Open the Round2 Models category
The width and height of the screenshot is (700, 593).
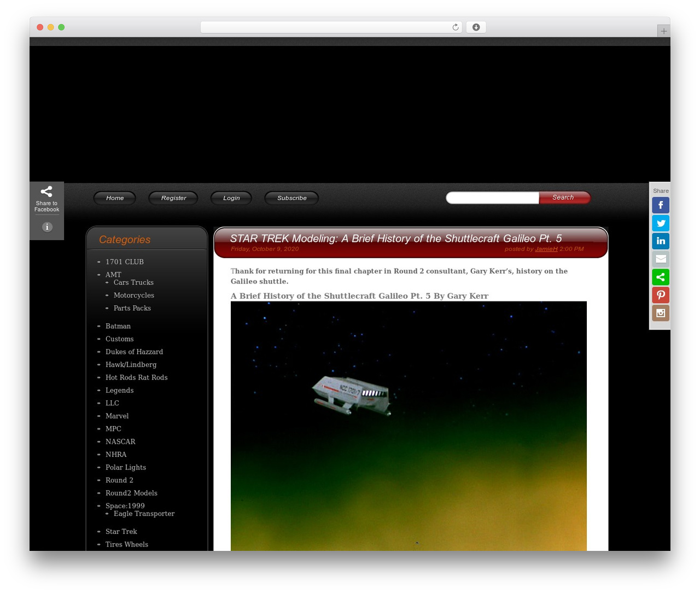[x=131, y=493]
